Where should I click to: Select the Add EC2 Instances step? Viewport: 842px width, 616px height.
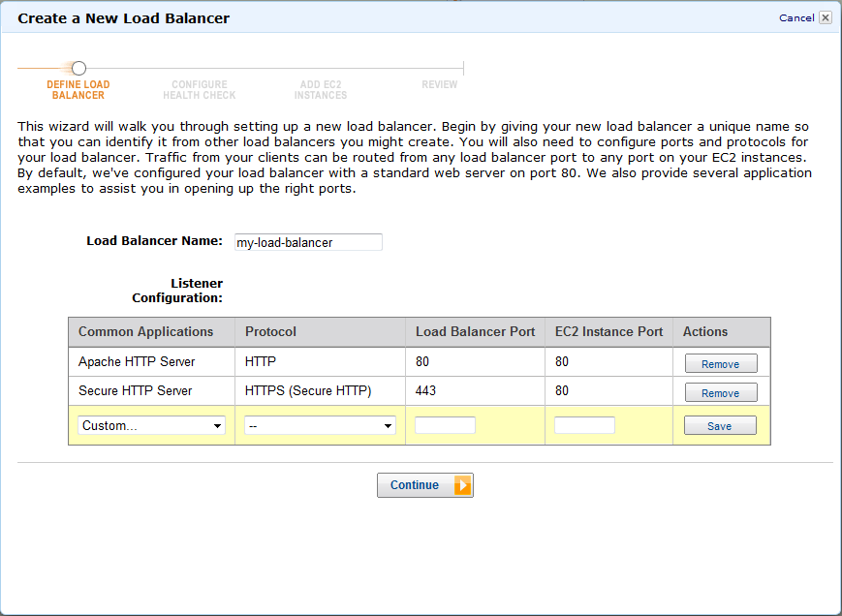coord(320,89)
